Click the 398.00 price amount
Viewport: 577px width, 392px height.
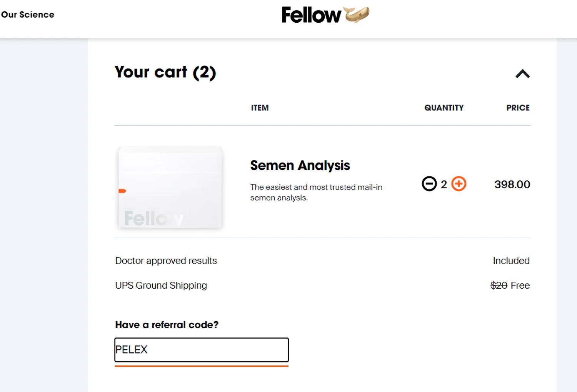click(512, 184)
